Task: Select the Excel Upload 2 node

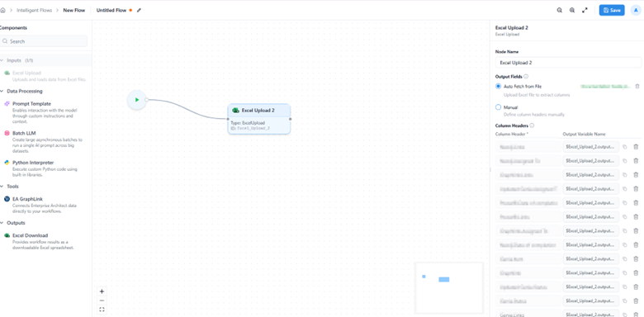Action: (x=259, y=119)
